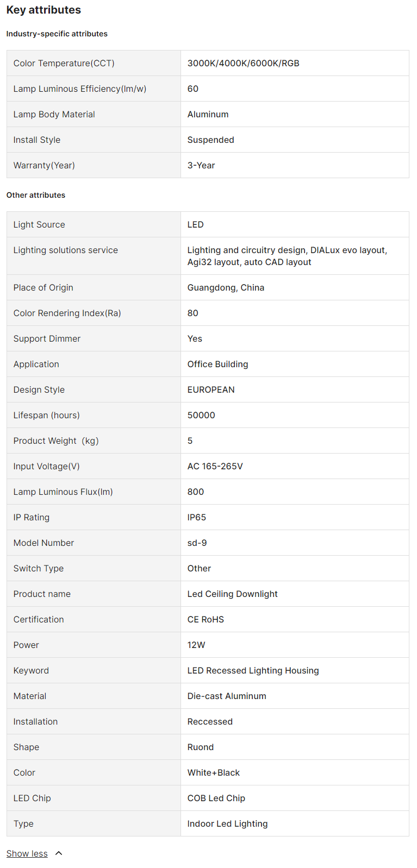Collapse attributes with the up chevron icon
Screen dimensions: 417x868
point(59,853)
